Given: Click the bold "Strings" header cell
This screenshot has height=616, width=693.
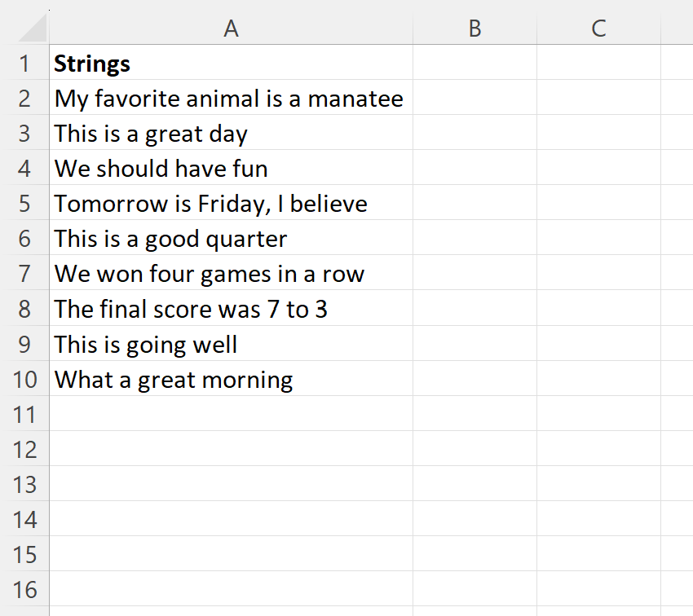Looking at the screenshot, I should [93, 63].
